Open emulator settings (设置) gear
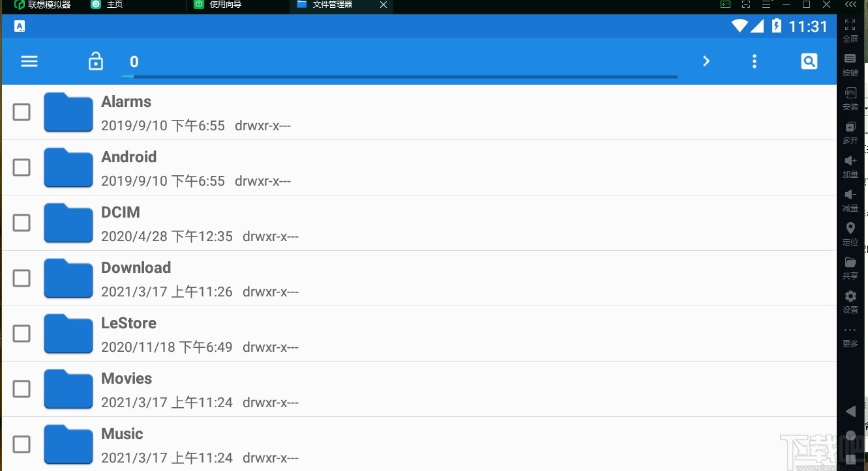 coord(850,302)
